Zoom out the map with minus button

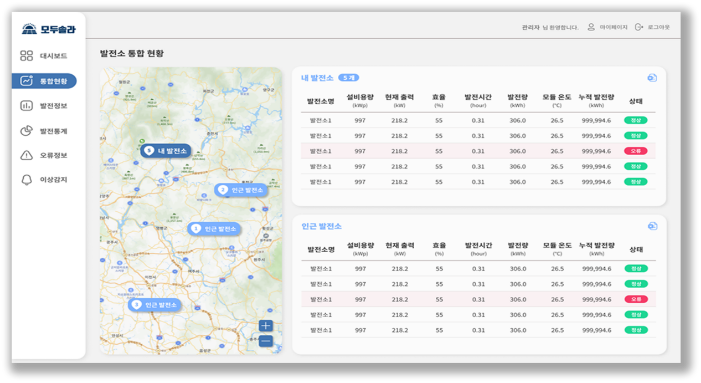click(x=266, y=341)
